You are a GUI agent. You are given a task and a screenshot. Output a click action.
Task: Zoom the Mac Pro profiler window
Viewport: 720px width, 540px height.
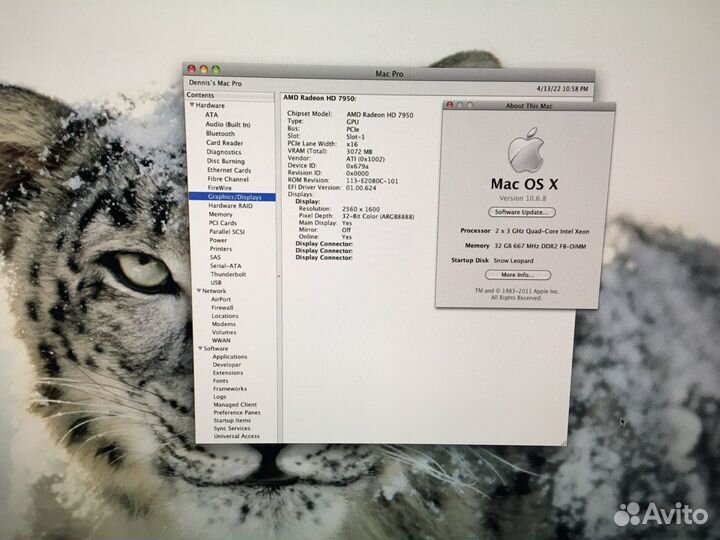point(215,70)
